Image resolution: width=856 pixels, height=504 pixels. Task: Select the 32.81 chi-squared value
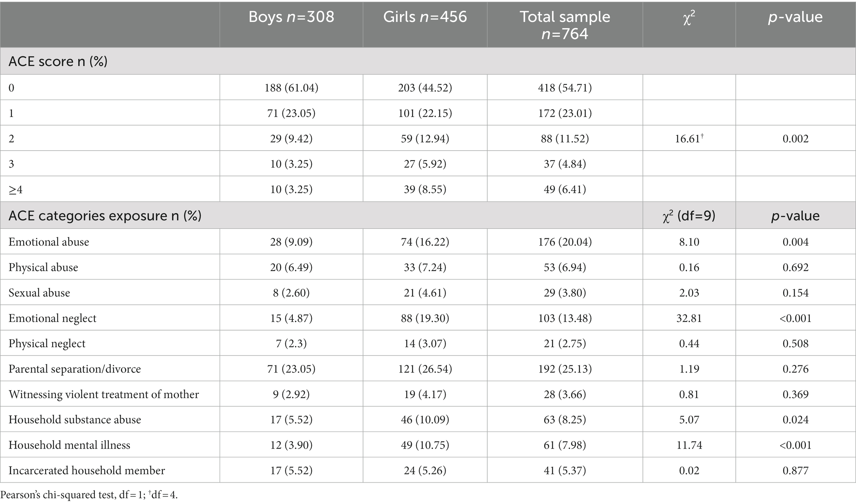[689, 318]
